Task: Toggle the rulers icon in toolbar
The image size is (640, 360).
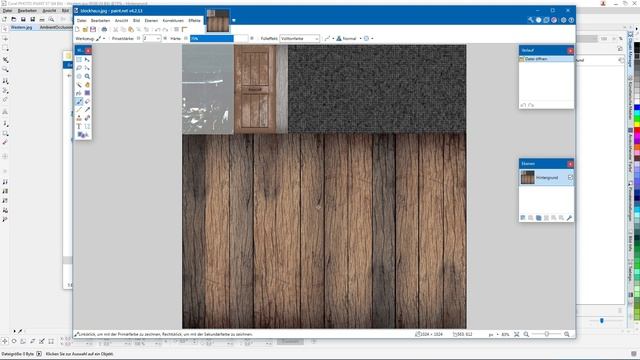Action: [x=184, y=29]
